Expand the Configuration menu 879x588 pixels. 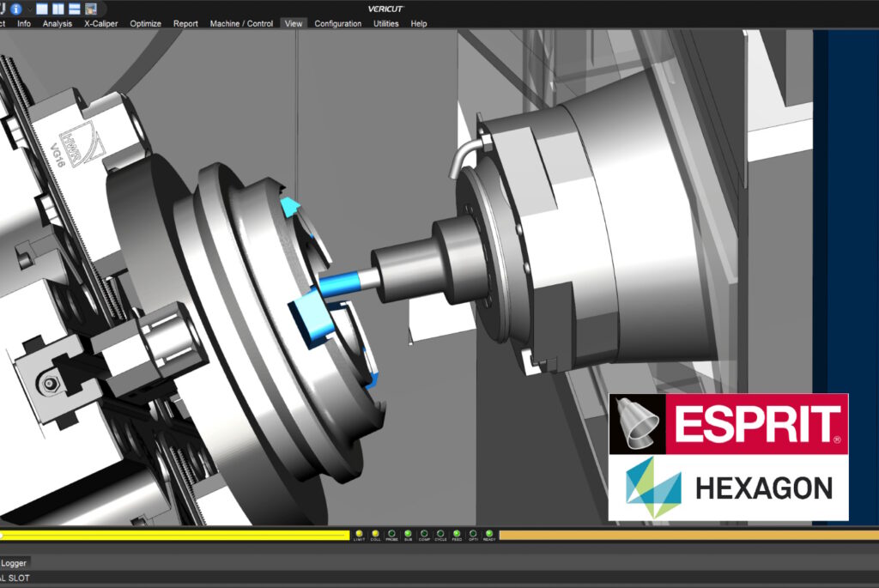pos(337,23)
